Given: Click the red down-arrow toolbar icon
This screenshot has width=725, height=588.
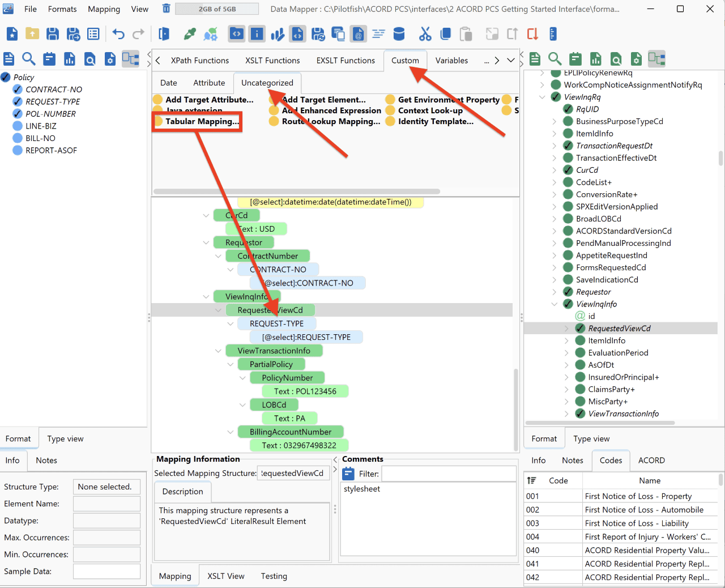Looking at the screenshot, I should [x=532, y=34].
